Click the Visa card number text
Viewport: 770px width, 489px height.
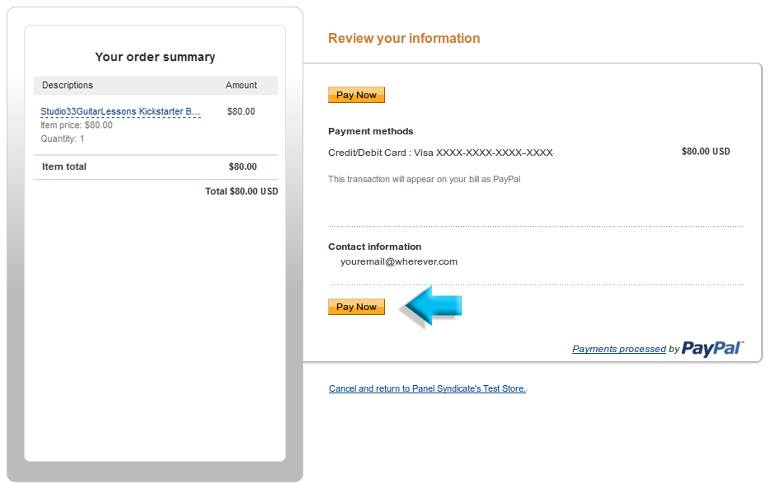click(x=495, y=153)
